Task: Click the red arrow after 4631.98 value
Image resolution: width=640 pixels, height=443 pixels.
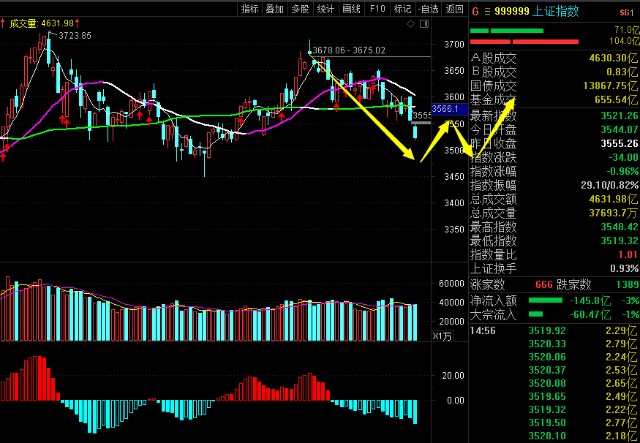Action: pos(76,23)
